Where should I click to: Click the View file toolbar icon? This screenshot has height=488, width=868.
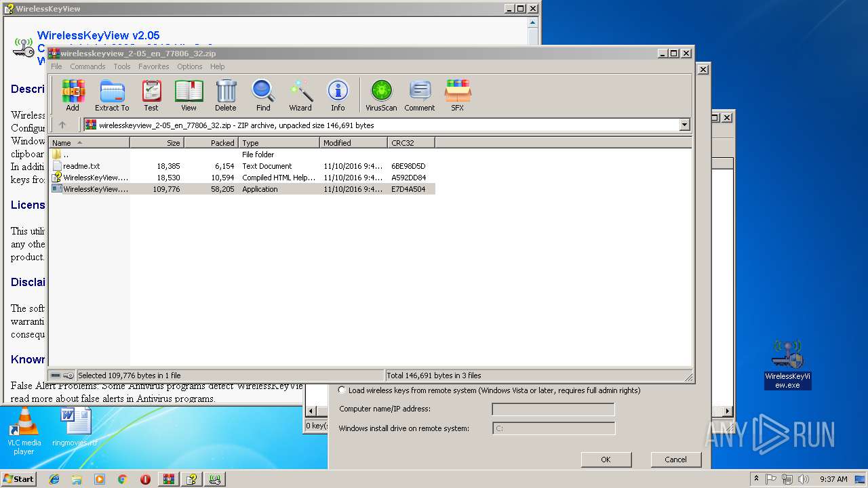coord(189,95)
